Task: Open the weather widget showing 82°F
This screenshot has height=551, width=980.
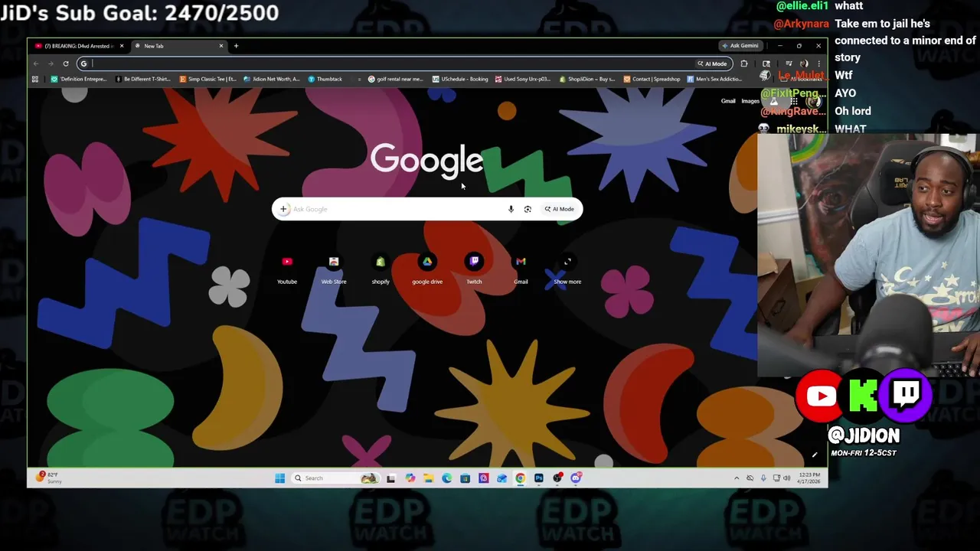Action: pos(47,478)
